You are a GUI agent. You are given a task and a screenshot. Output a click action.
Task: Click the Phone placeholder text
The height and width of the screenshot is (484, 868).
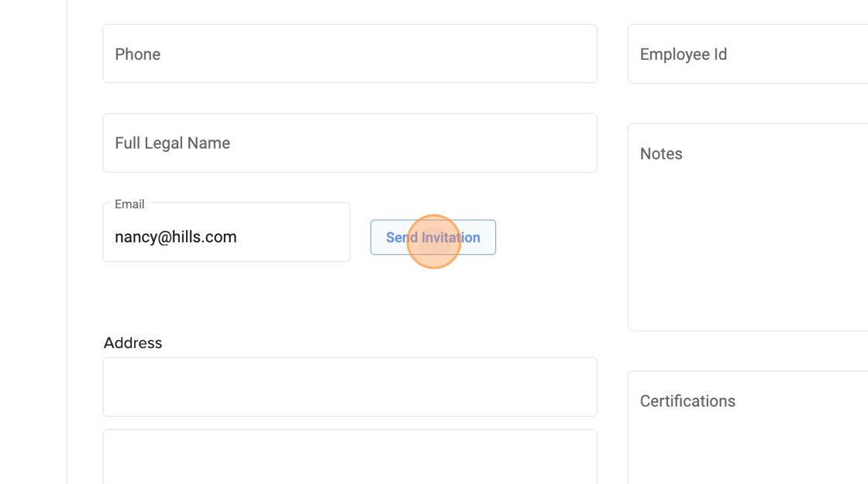click(x=138, y=54)
